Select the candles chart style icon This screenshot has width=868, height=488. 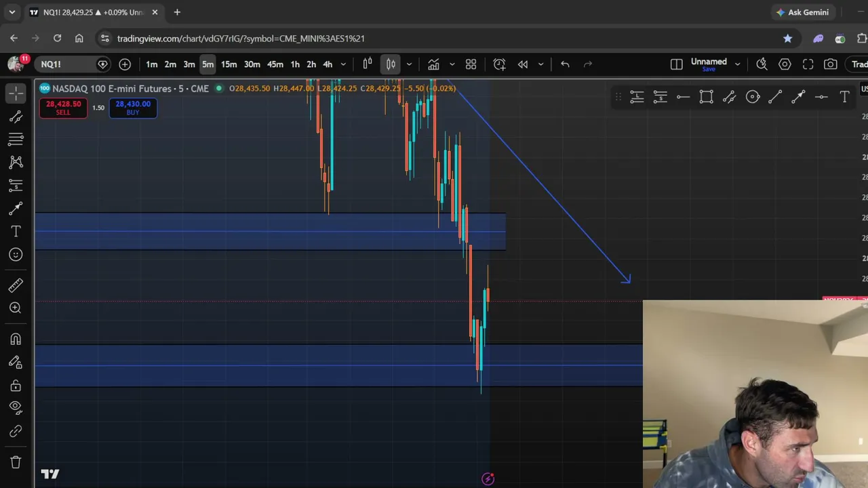391,64
